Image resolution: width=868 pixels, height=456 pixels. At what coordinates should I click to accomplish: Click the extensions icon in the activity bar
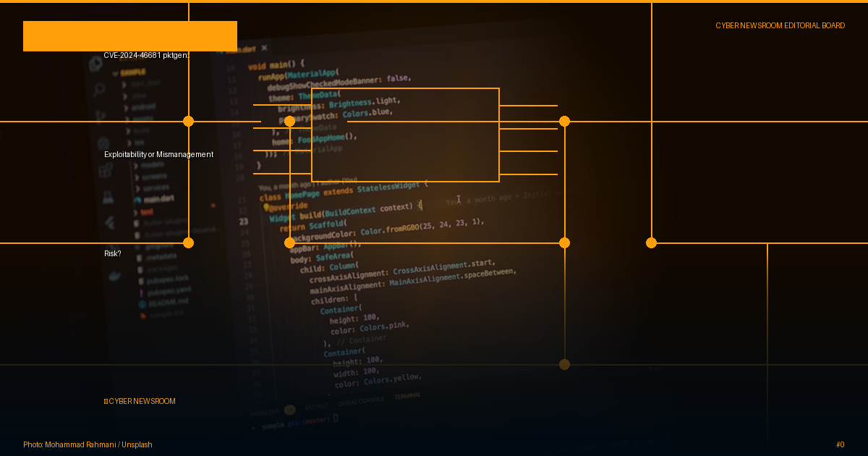[x=105, y=170]
